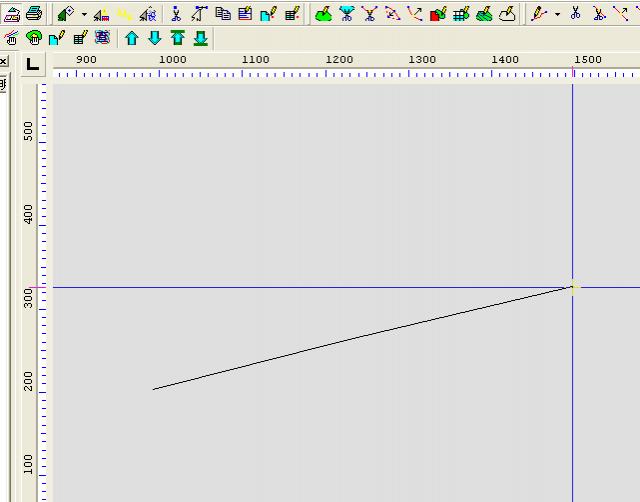This screenshot has height=502, width=640.
Task: Click the green dome with hand icon
Action: point(35,38)
